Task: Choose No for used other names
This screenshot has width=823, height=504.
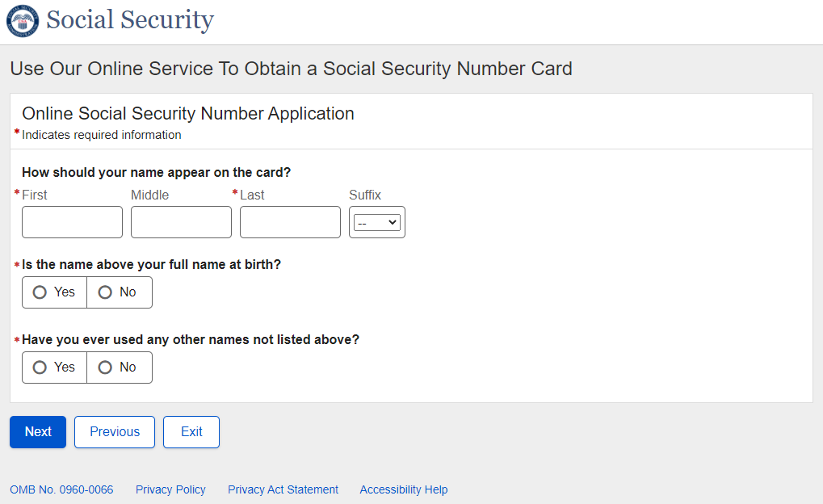Action: click(119, 367)
